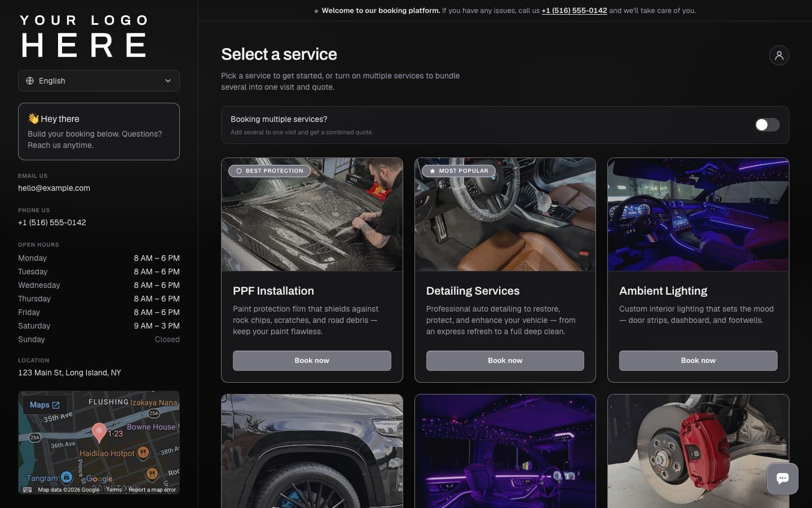
Task: Click Report a map error link
Action: (152, 489)
